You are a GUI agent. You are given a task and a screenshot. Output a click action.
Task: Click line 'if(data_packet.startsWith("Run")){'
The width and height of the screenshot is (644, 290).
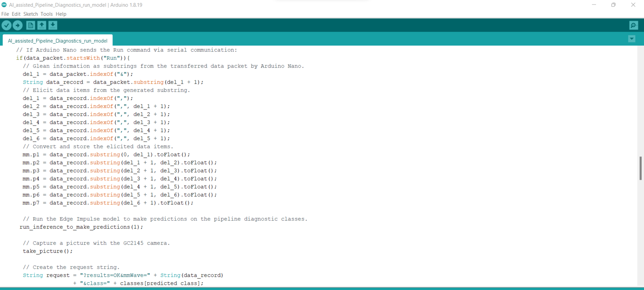[x=73, y=58]
